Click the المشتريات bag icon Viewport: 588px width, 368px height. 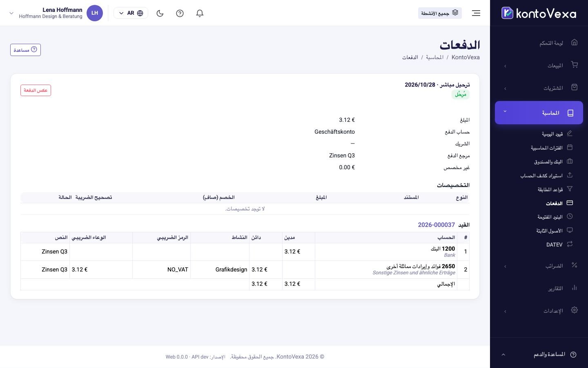[x=575, y=87]
